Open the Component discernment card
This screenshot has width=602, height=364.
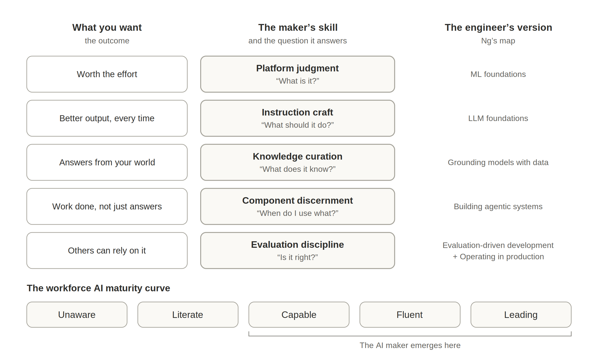(x=297, y=206)
